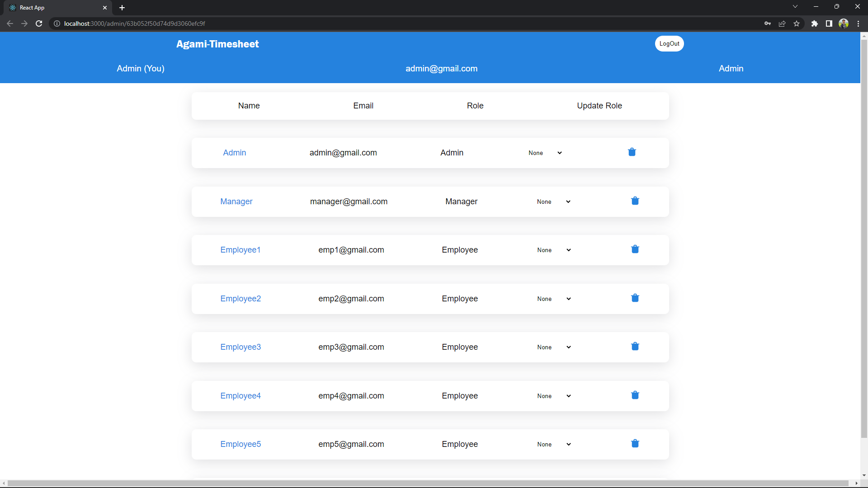This screenshot has height=488, width=868.
Task: Open the Employee3 profile link
Action: coord(240,347)
